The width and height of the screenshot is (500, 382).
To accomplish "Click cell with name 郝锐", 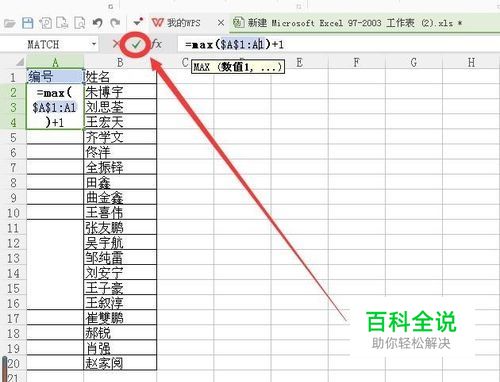I will pyautogui.click(x=120, y=333).
